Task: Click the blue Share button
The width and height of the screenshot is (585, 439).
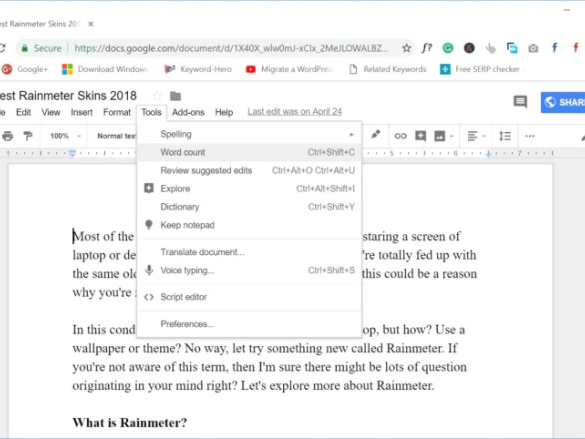Action: pos(563,102)
